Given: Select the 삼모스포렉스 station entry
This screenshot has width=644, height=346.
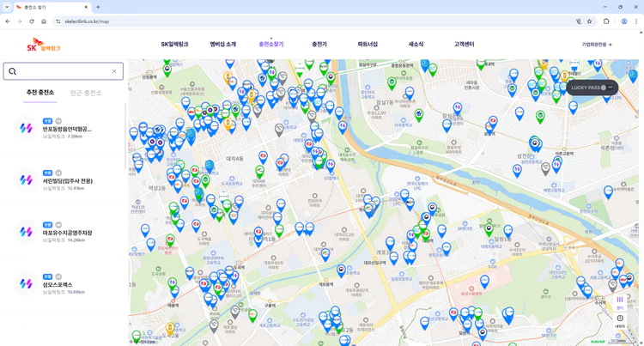Looking at the screenshot, I should click(63, 284).
